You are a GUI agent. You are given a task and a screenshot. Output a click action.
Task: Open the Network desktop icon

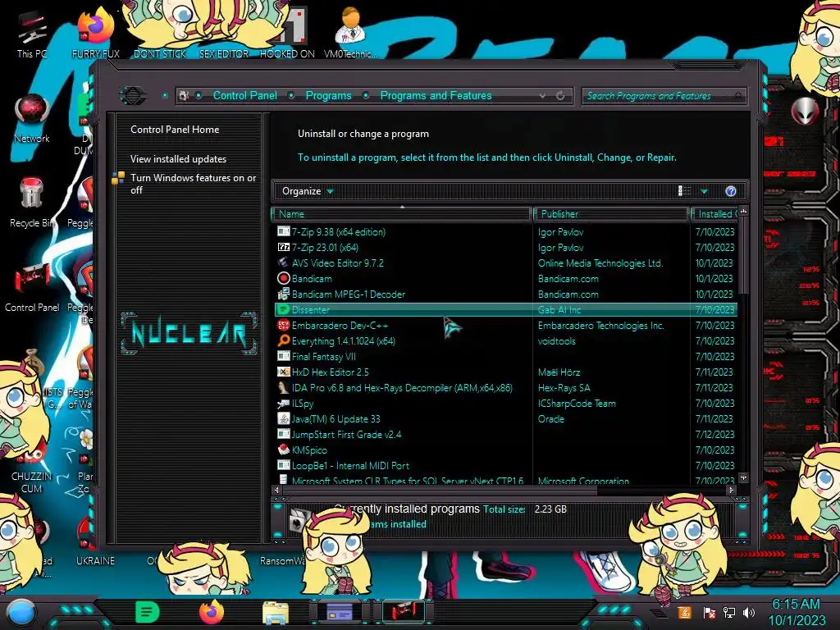(x=32, y=118)
